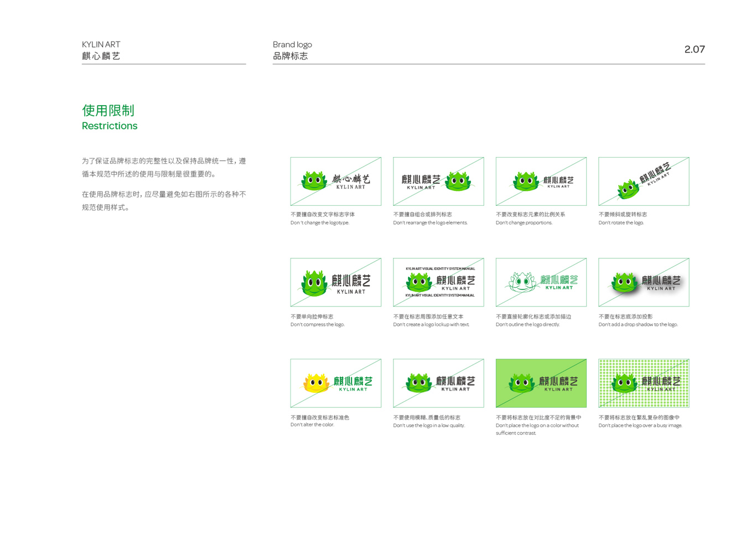Click the caption '不要在标志底添加投影'
Image resolution: width=756 pixels, height=539 pixels.
tap(625, 317)
